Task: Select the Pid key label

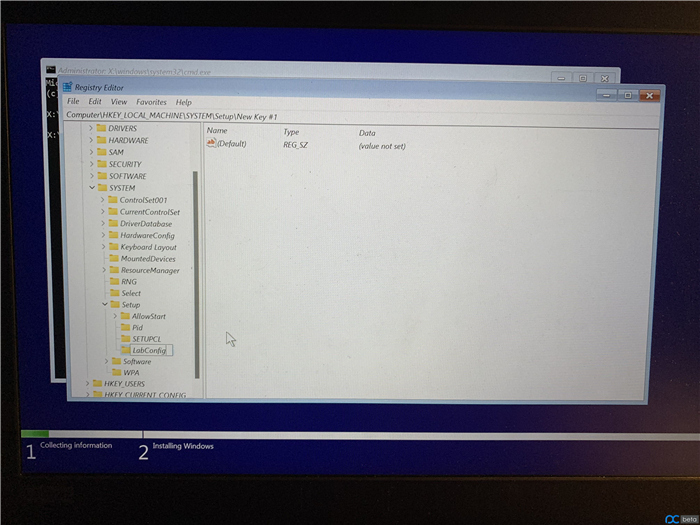Action: point(137,327)
